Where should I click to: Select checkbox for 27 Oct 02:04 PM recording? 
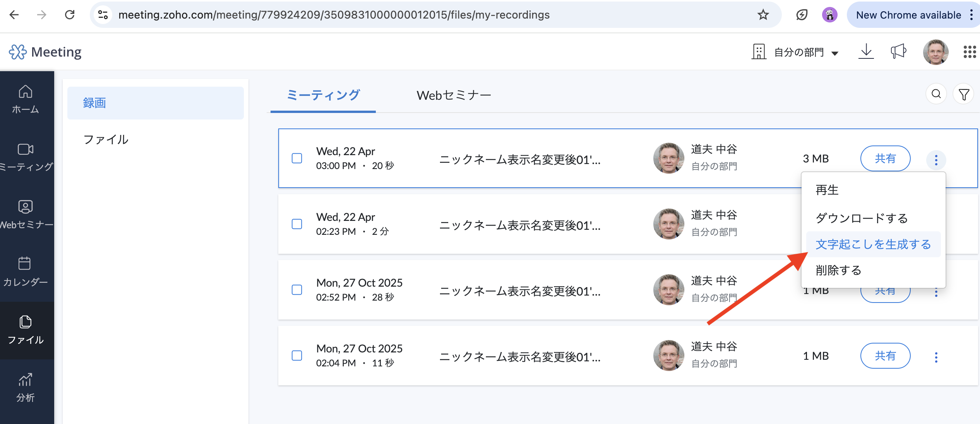click(297, 356)
